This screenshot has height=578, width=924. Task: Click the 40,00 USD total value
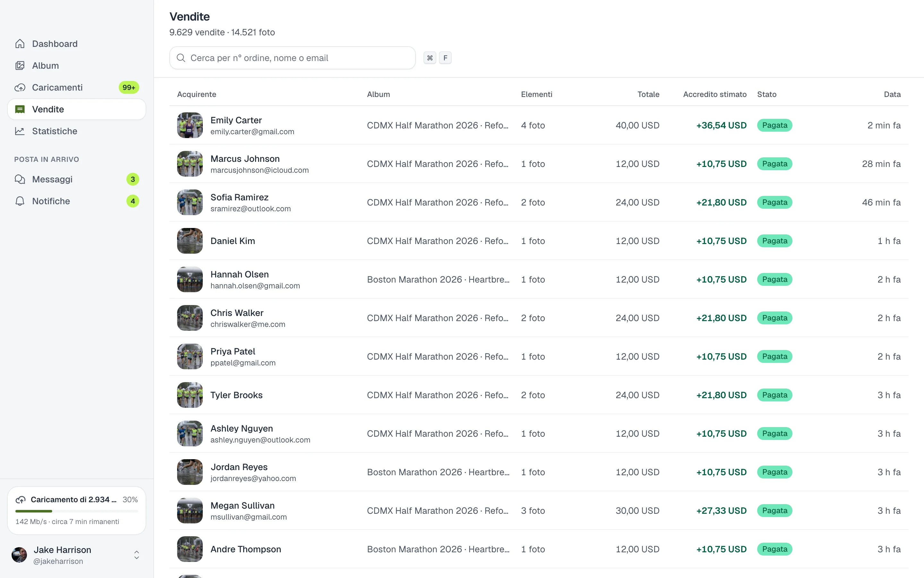[x=637, y=125]
